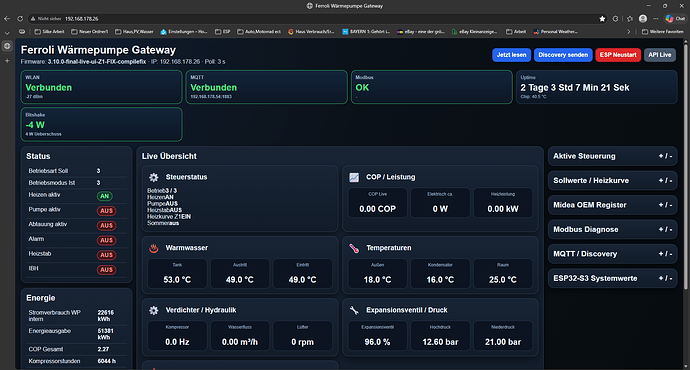This screenshot has height=370, width=690.
Task: Click the MQTT Verbunden status card
Action: (266, 87)
